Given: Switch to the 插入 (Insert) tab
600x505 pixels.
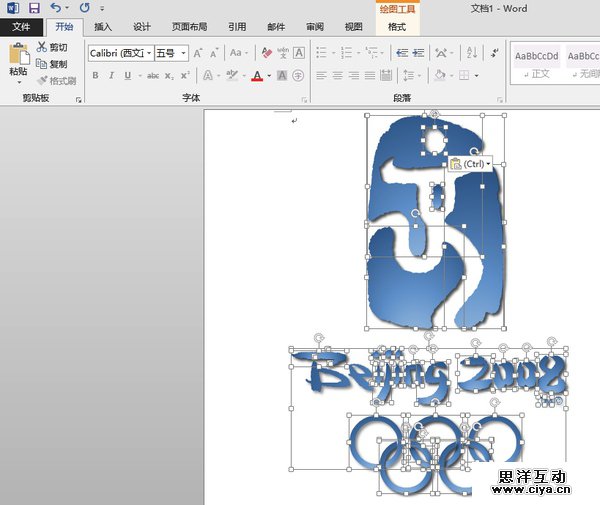Looking at the screenshot, I should coord(103,27).
